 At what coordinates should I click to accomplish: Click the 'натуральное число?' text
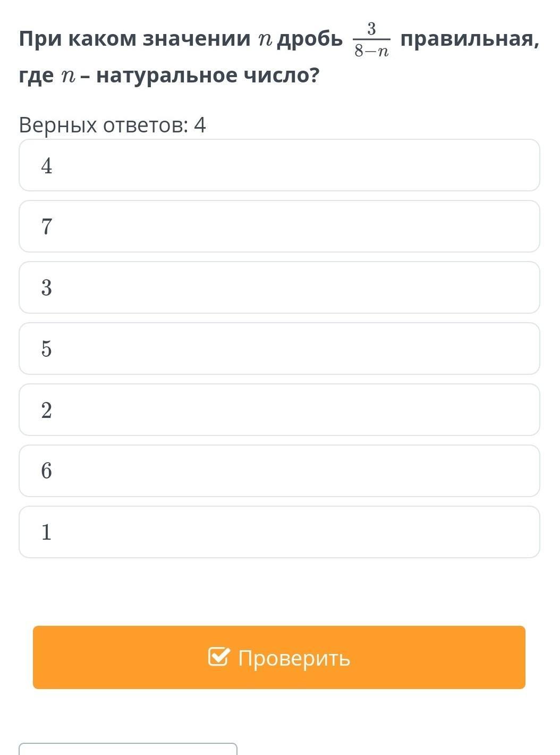(208, 75)
